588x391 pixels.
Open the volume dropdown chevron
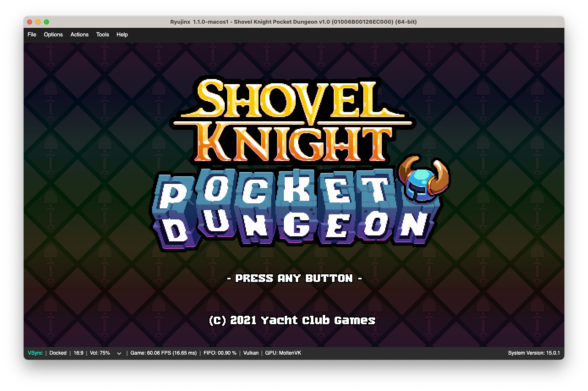point(119,353)
